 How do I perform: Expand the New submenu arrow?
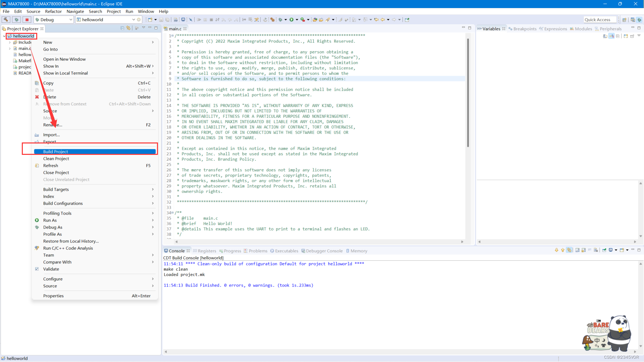[153, 42]
